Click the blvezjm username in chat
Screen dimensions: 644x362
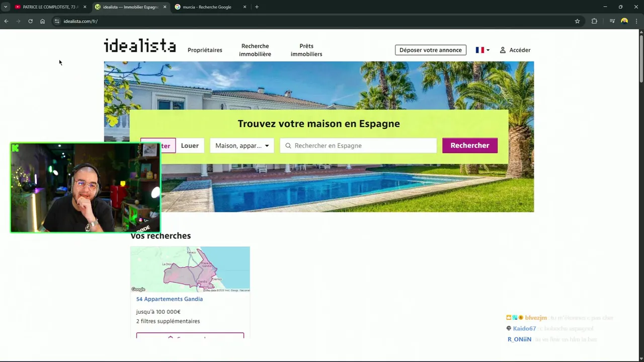[x=536, y=318]
